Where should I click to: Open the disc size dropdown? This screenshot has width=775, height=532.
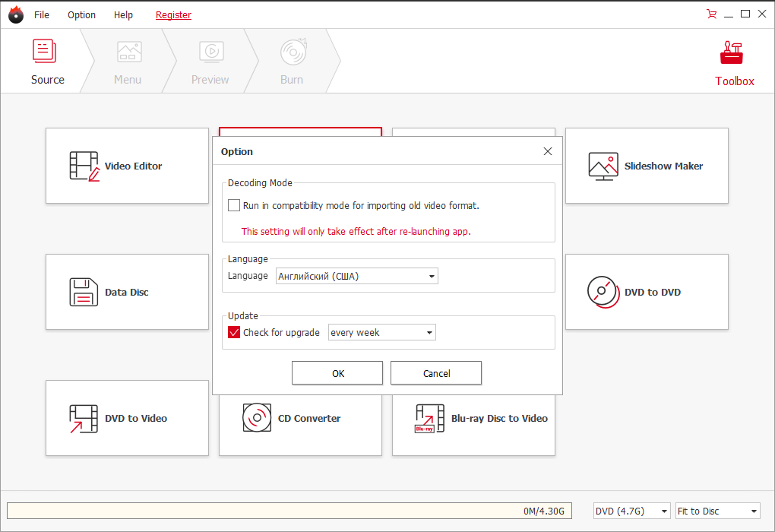pyautogui.click(x=660, y=511)
